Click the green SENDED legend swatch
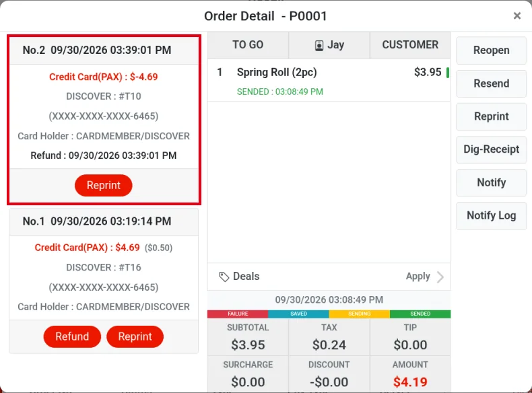Image resolution: width=532 pixels, height=393 pixels. (x=420, y=314)
